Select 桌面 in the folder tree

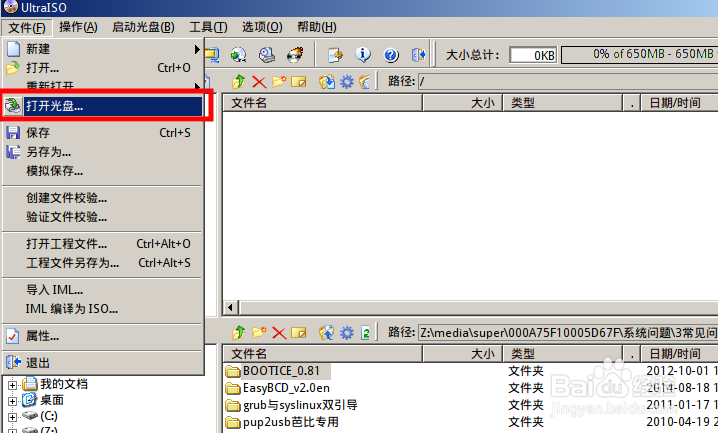pyautogui.click(x=52, y=401)
